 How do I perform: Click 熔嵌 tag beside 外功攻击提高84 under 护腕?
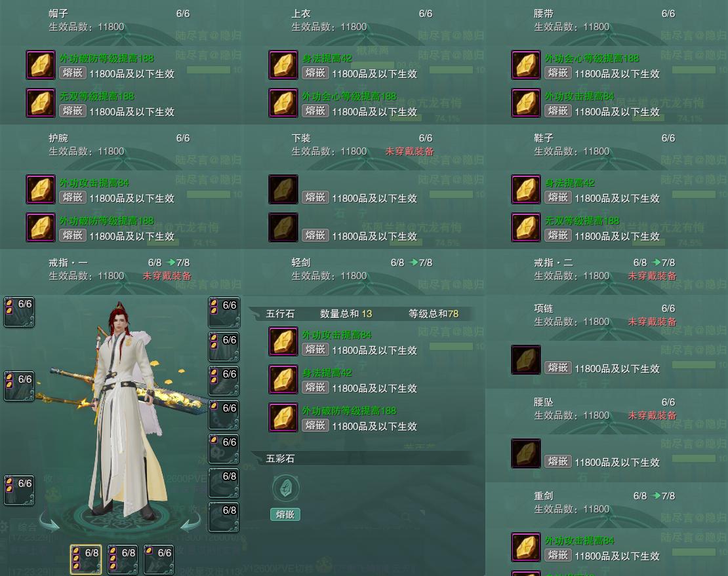73,197
